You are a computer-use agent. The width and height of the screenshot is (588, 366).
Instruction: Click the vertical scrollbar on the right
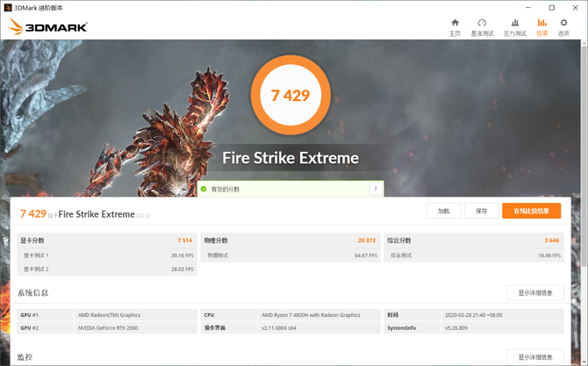[x=584, y=176]
